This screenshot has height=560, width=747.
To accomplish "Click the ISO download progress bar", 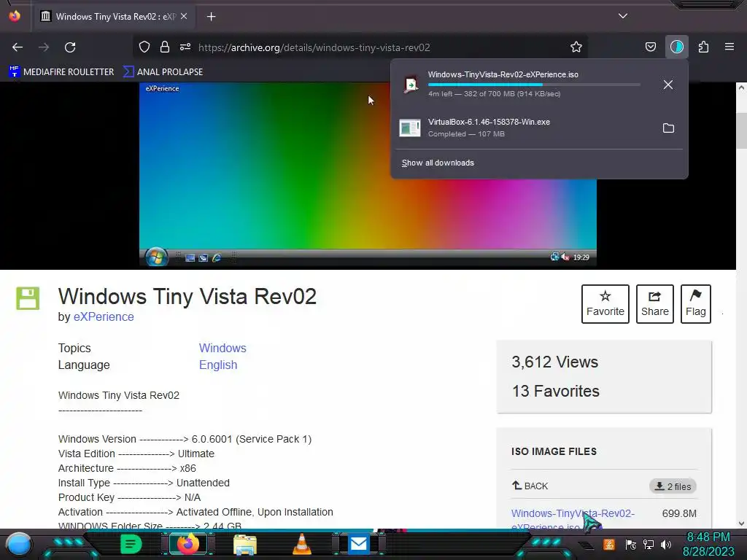I will [533, 85].
